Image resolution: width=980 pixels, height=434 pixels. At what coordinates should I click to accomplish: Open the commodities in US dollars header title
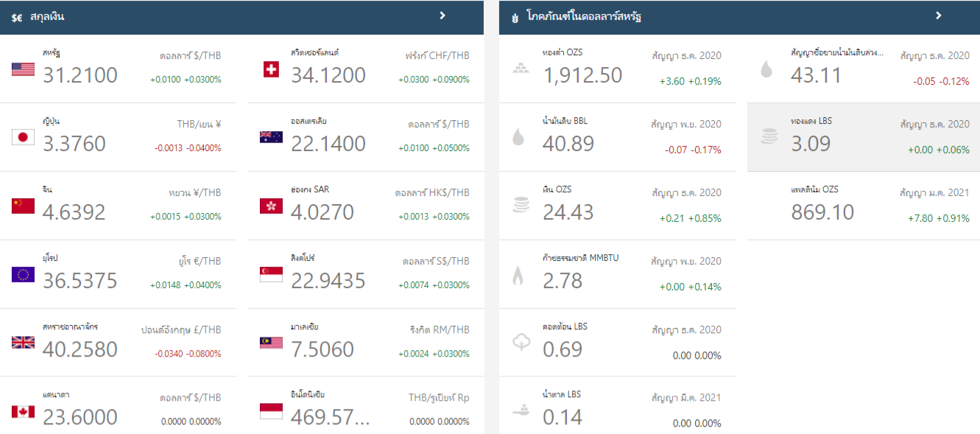pos(583,17)
